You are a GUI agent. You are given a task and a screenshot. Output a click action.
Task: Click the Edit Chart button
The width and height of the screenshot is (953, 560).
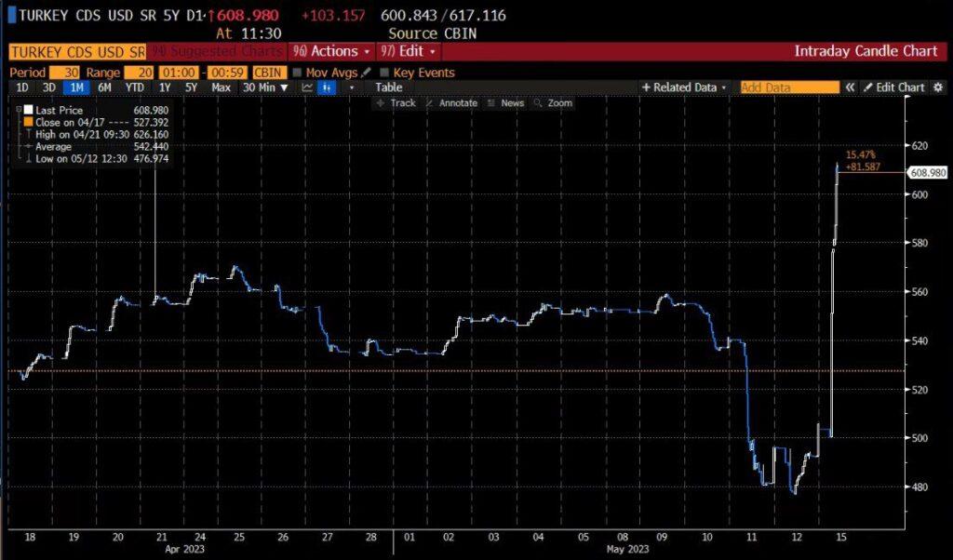[x=893, y=87]
